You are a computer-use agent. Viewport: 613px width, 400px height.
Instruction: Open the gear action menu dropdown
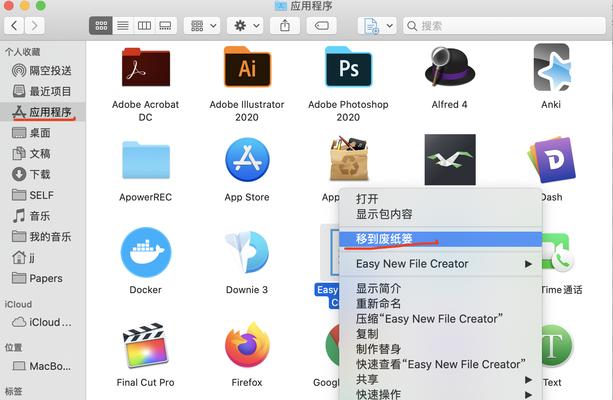245,26
